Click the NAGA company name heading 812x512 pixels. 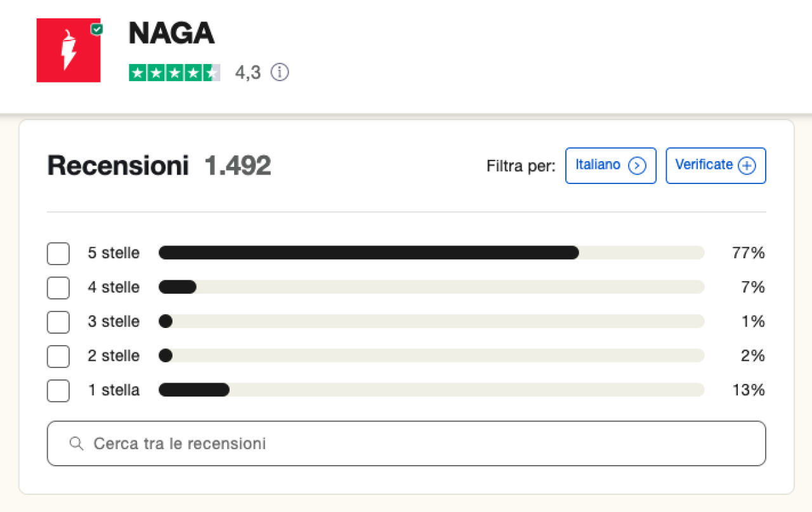coord(171,33)
